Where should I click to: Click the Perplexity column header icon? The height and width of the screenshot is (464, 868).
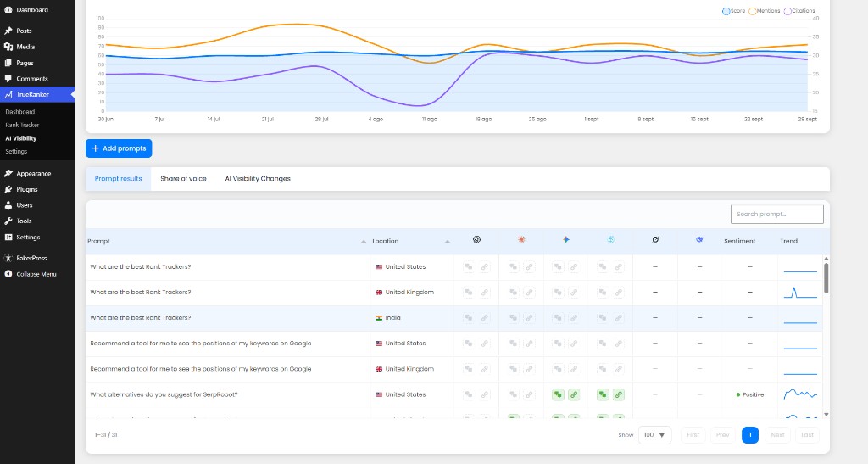(x=610, y=240)
